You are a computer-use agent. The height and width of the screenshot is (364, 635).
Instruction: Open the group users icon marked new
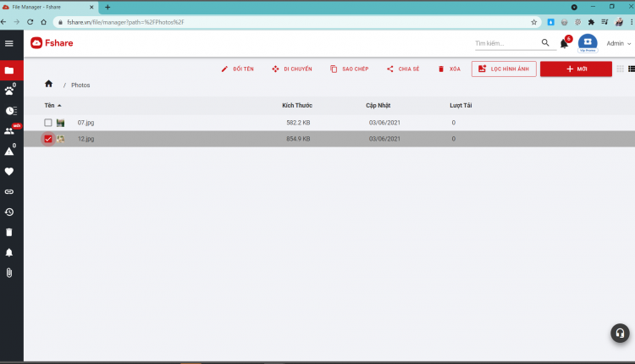pos(9,130)
